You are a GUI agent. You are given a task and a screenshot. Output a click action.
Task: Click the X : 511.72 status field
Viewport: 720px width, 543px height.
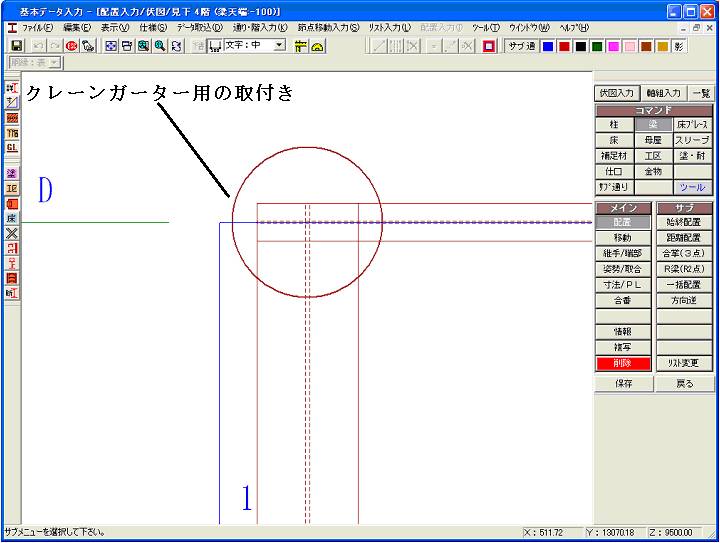point(552,532)
